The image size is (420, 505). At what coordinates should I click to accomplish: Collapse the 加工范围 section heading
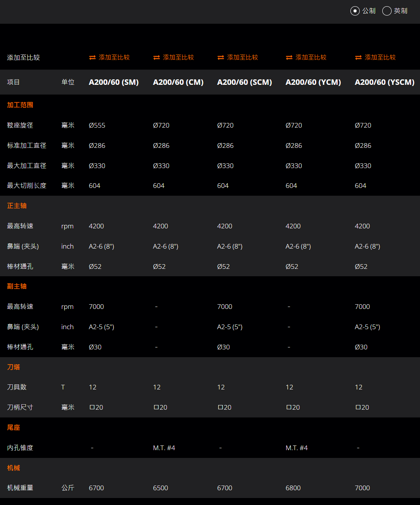(x=20, y=105)
